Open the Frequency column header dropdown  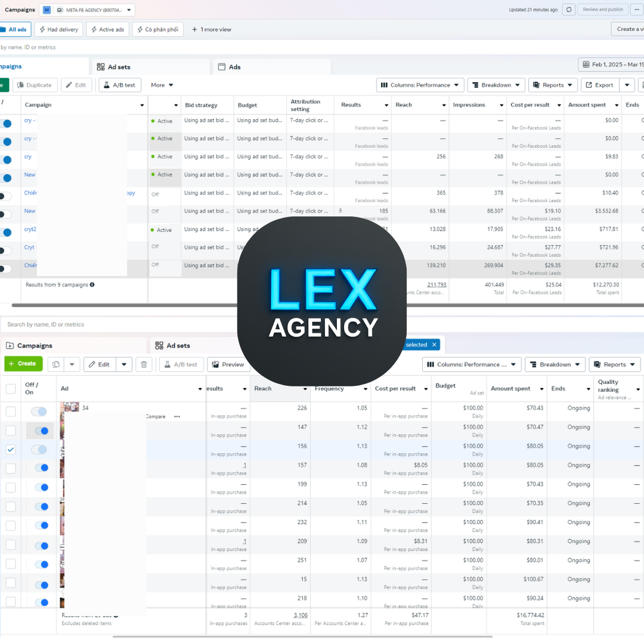click(365, 389)
